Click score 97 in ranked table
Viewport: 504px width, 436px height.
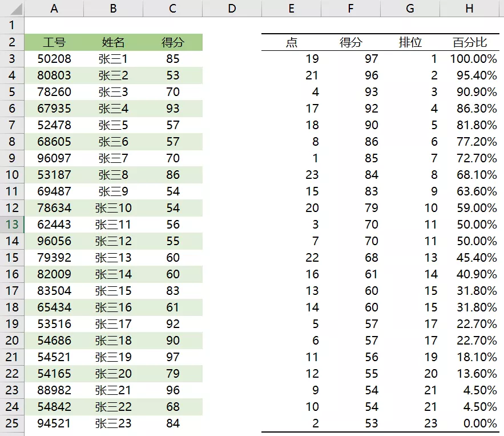pos(350,58)
